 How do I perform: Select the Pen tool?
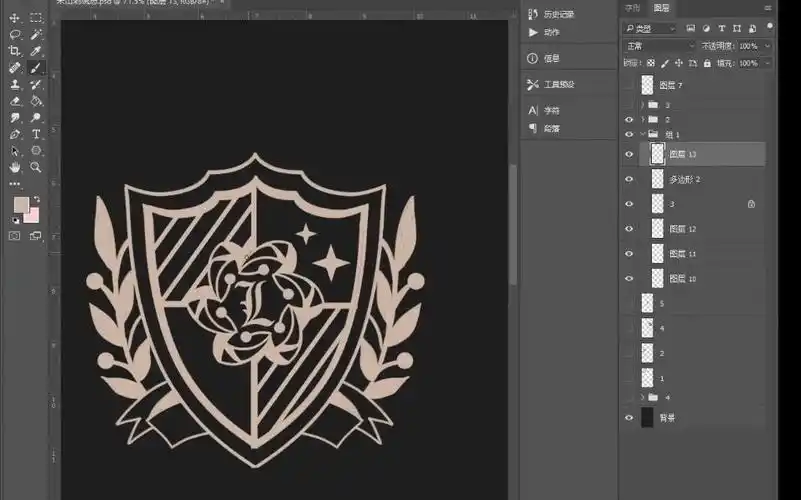pyautogui.click(x=14, y=134)
